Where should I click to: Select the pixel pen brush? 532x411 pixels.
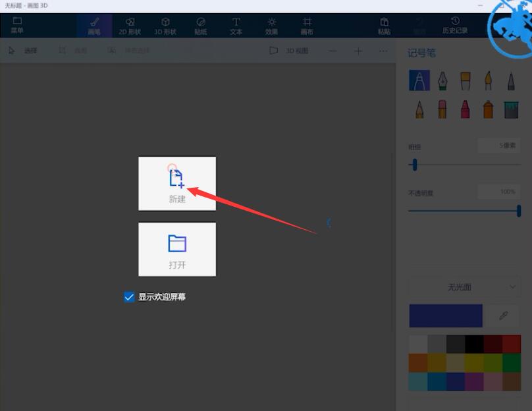point(511,80)
